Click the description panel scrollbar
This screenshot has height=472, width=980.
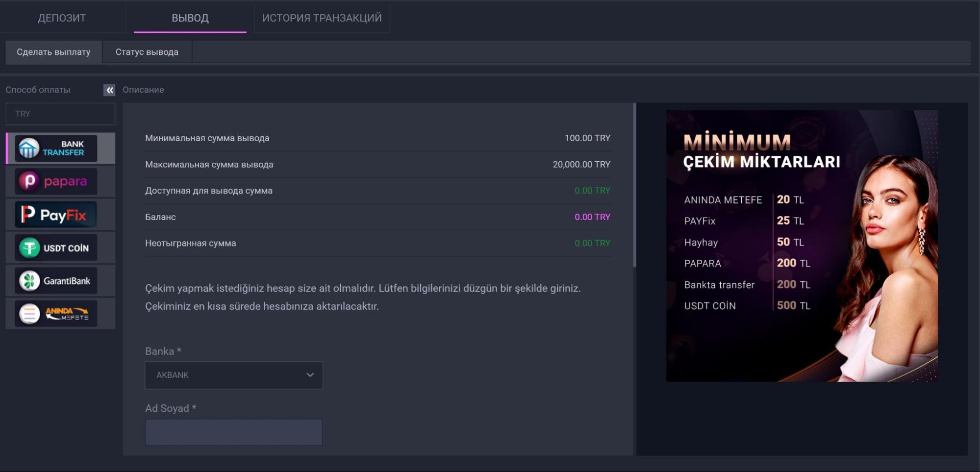634,185
